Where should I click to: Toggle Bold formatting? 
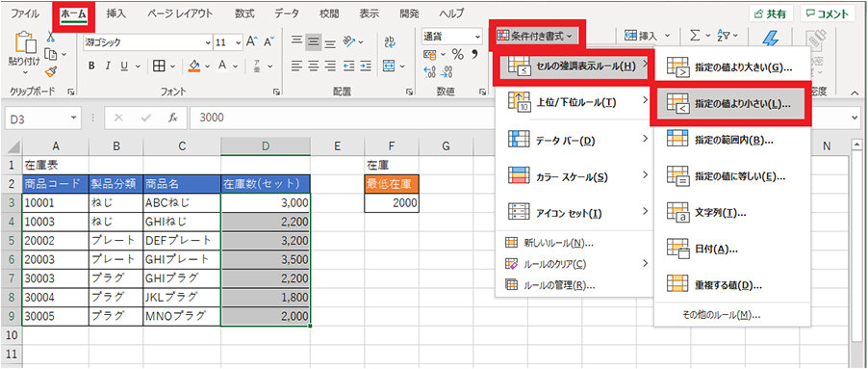click(x=91, y=66)
